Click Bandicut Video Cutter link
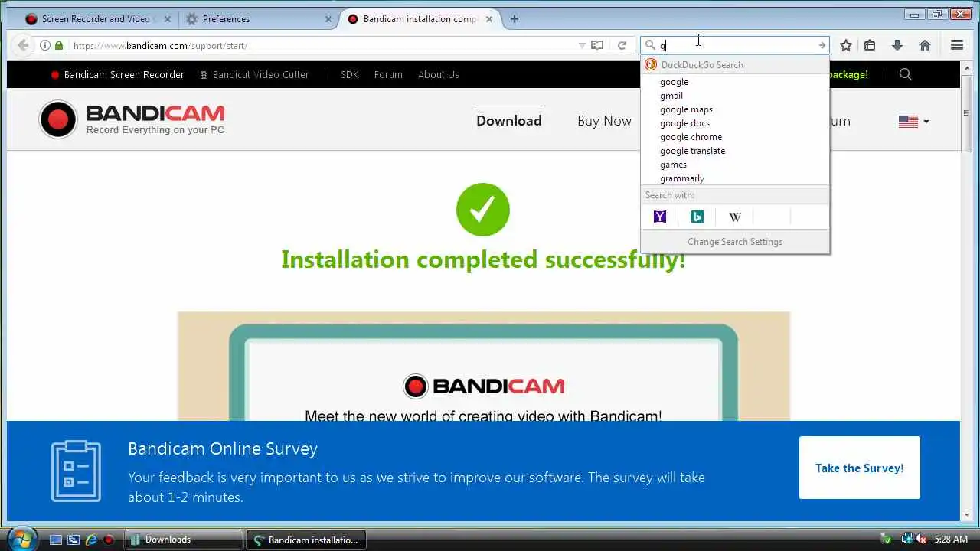The width and height of the screenshot is (980, 551). [254, 74]
